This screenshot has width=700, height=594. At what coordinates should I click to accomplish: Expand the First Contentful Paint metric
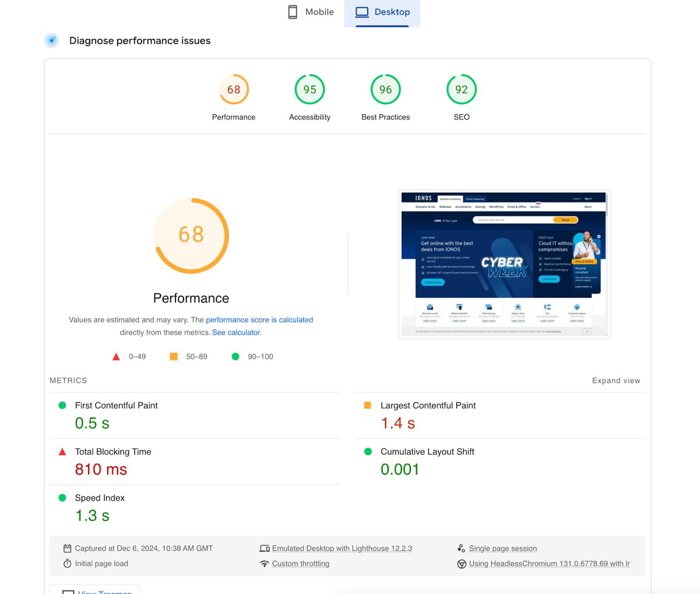click(116, 405)
